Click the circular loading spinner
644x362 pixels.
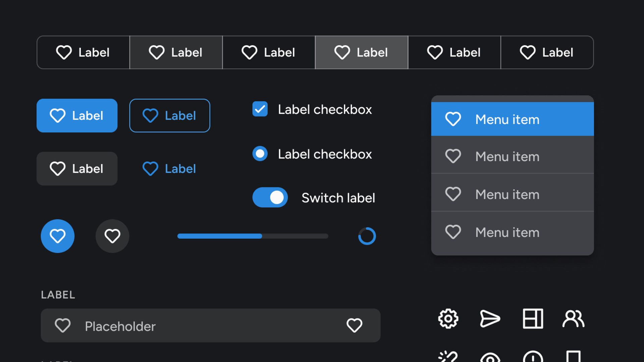367,236
